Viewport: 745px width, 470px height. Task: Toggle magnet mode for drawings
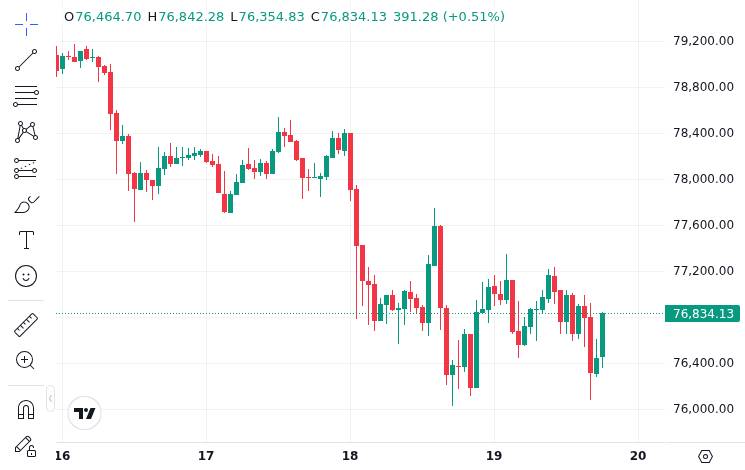[x=26, y=410]
